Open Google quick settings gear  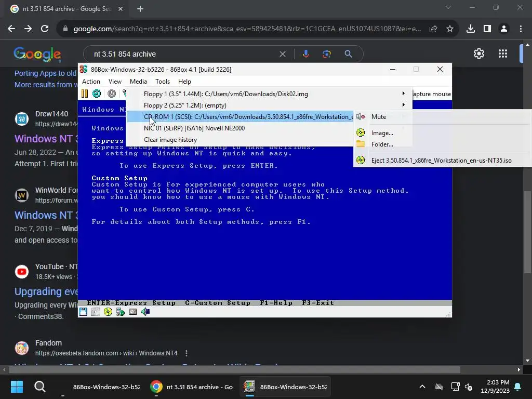point(478,54)
